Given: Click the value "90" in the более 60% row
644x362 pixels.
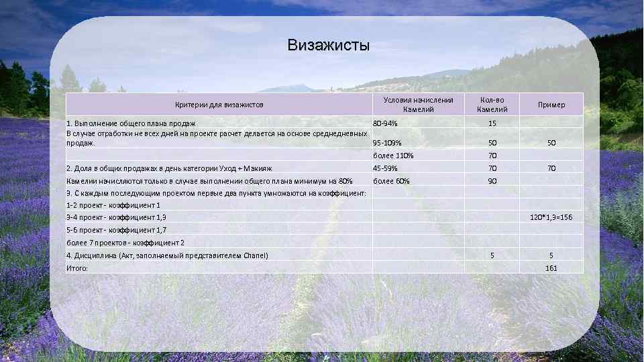Looking at the screenshot, I should (492, 181).
